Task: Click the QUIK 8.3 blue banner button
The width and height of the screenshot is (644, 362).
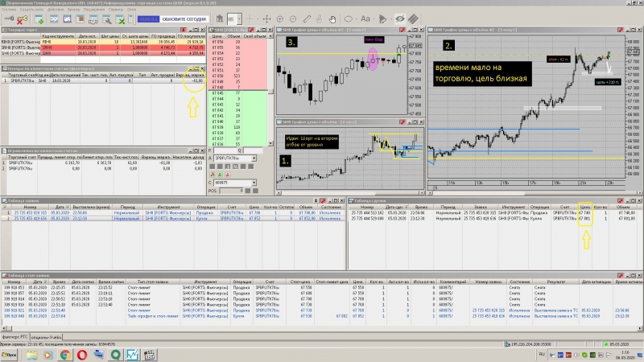Action: pyautogui.click(x=148, y=19)
